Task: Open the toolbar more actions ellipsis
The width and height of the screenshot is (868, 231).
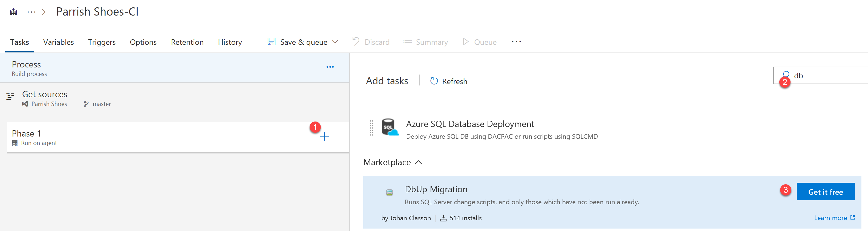Action: [516, 42]
